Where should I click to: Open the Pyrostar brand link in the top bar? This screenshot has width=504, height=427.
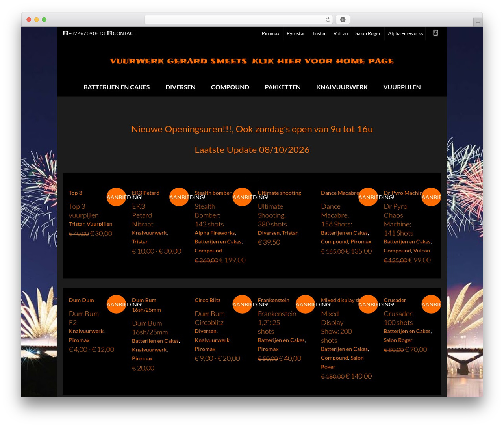[x=296, y=33]
